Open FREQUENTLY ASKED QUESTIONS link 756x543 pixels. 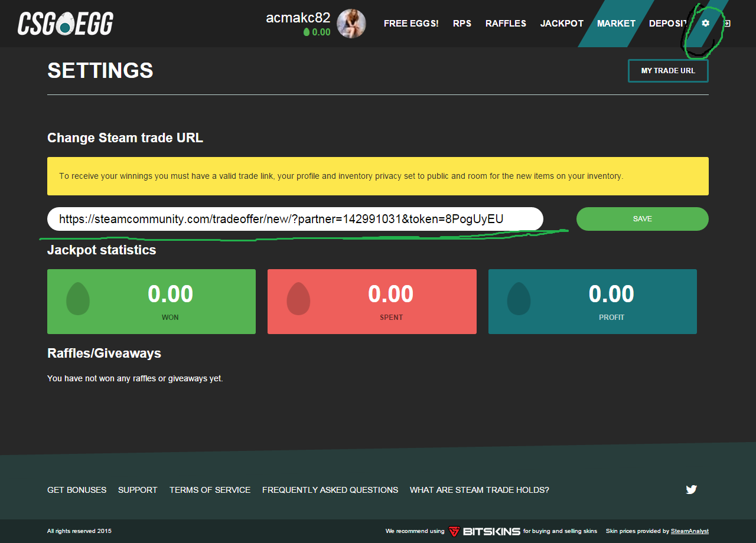(x=330, y=490)
